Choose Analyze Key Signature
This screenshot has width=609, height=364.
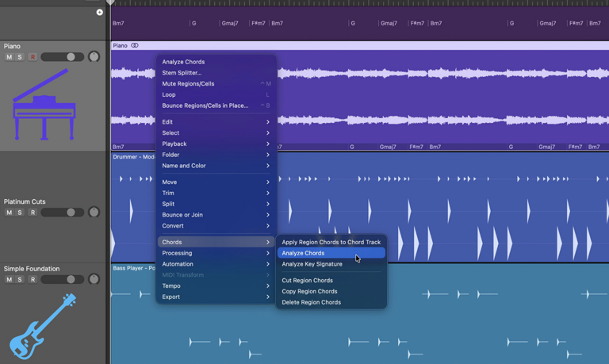click(331, 264)
